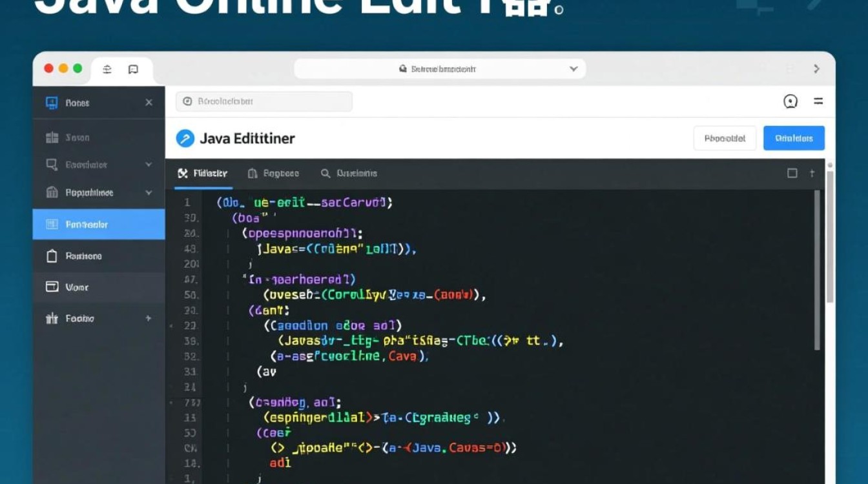The height and width of the screenshot is (484, 868).
Task: Open the two-line hamburger menu icon
Action: [818, 101]
